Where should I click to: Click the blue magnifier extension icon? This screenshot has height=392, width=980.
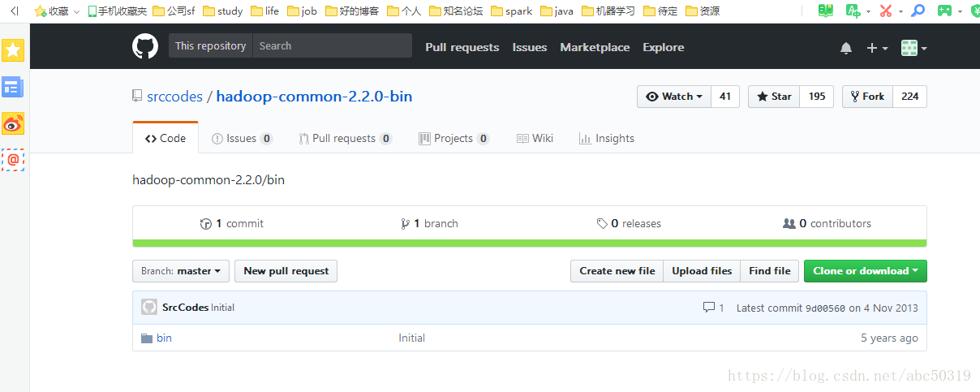[x=918, y=11]
